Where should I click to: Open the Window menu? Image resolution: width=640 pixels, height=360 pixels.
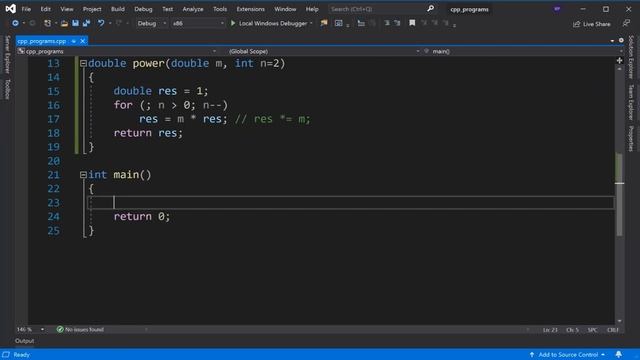click(285, 9)
